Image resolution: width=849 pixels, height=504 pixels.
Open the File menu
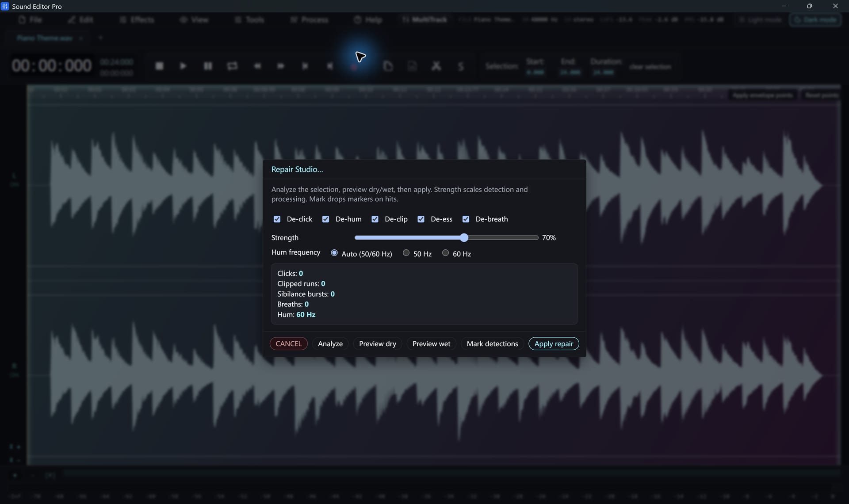(x=31, y=20)
